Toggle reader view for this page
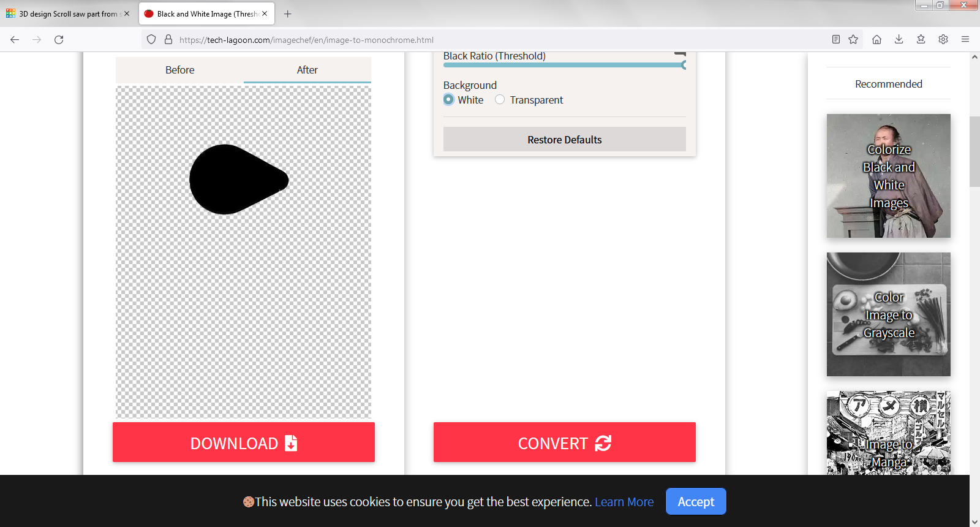Image resolution: width=980 pixels, height=527 pixels. click(836, 40)
